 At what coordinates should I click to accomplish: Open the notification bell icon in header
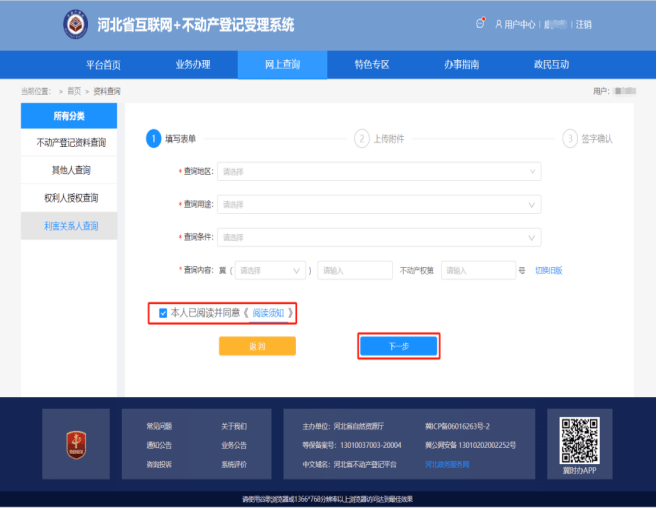pyautogui.click(x=481, y=23)
